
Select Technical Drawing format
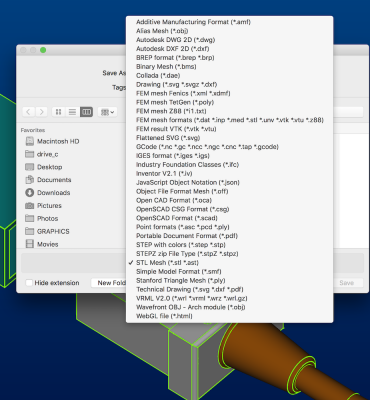(229, 290)
